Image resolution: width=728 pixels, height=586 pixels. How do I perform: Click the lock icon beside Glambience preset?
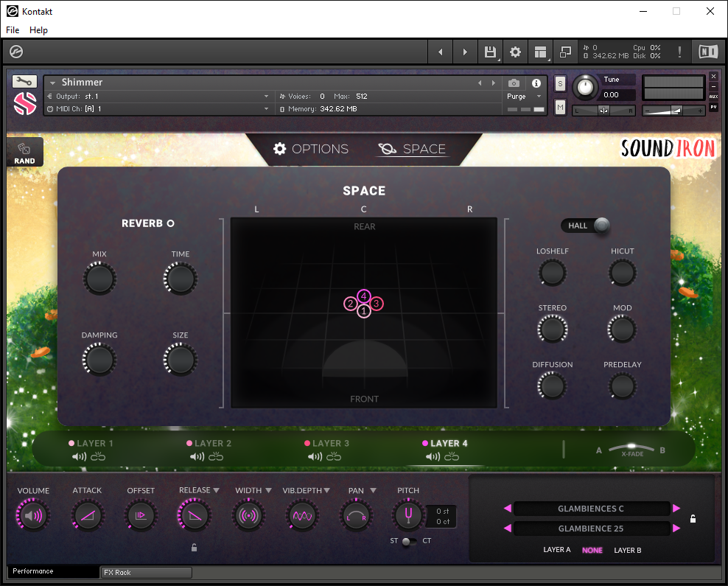point(693,519)
